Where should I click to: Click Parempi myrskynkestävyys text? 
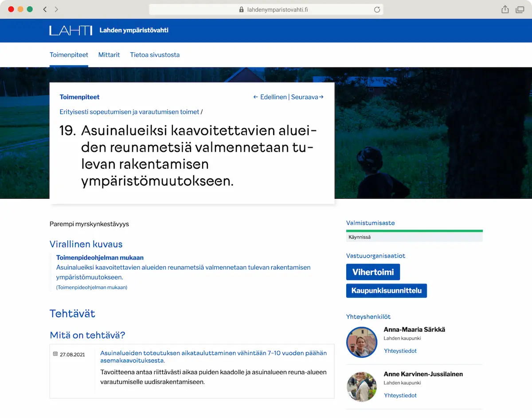pos(89,224)
